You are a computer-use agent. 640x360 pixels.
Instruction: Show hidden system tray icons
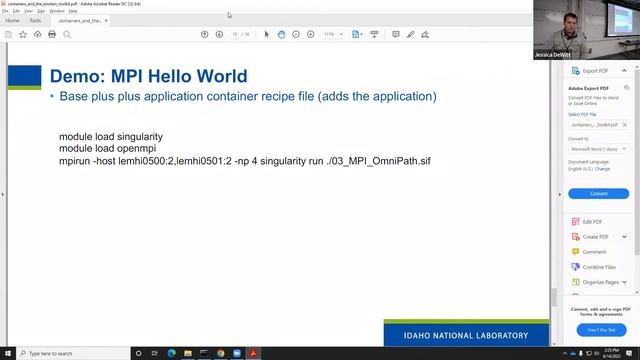point(565,353)
